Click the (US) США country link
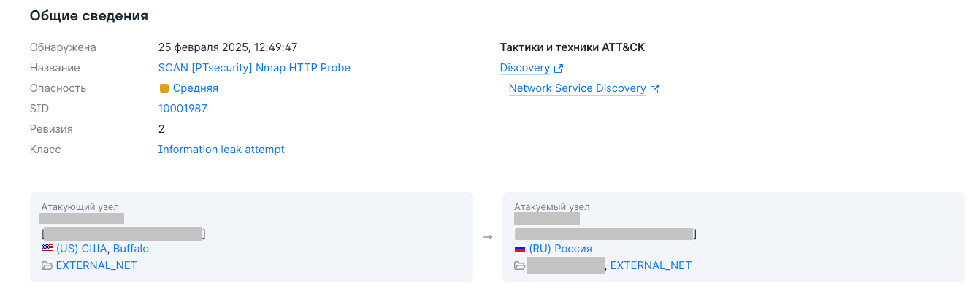Viewport: 980px width, 291px height. tap(82, 249)
